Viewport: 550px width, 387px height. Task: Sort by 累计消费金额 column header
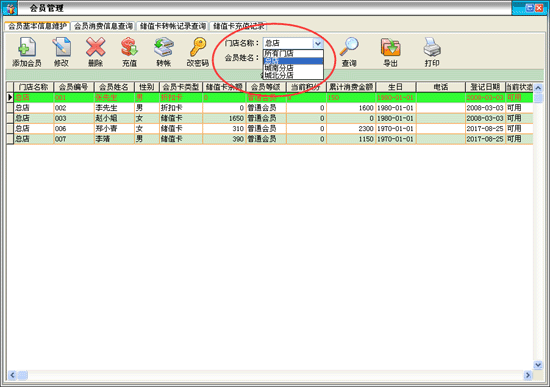coord(351,87)
